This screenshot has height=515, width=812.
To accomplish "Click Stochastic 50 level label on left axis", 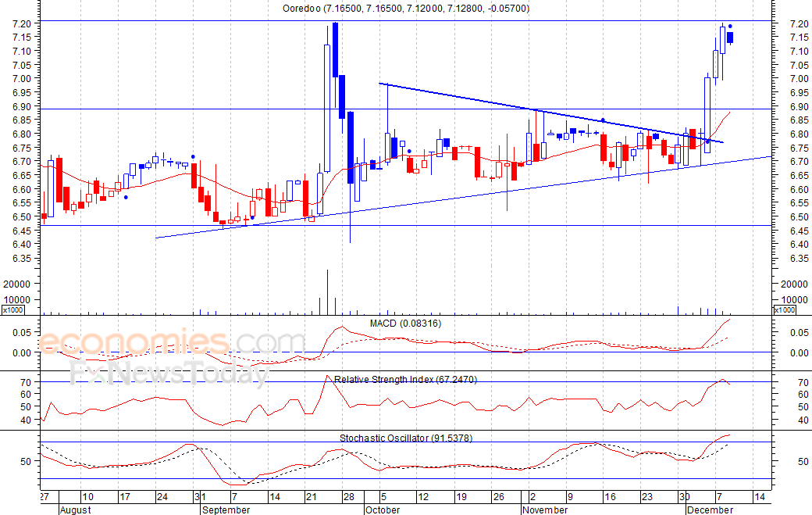I will point(27,460).
